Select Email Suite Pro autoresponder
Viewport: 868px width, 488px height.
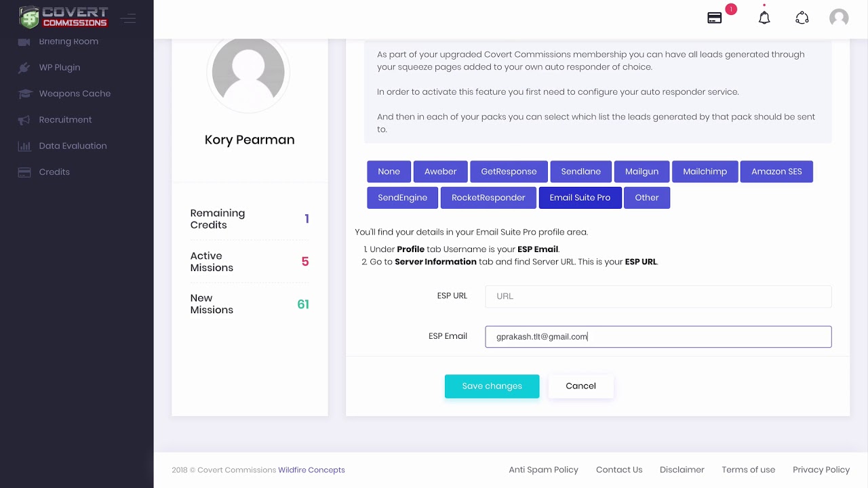tap(580, 198)
